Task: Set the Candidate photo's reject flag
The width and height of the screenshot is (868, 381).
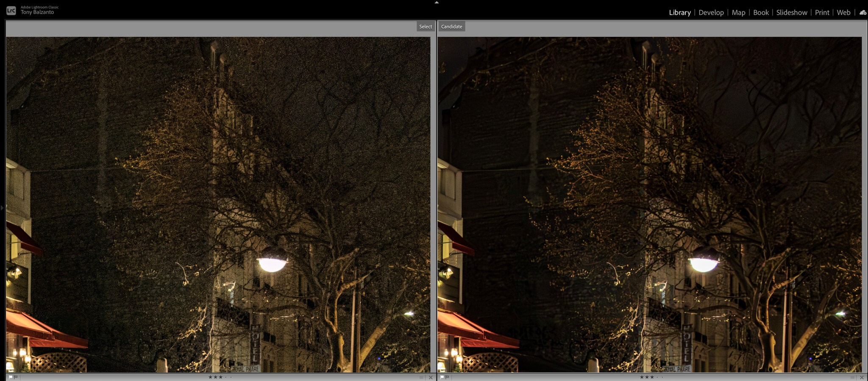Action: pos(447,377)
